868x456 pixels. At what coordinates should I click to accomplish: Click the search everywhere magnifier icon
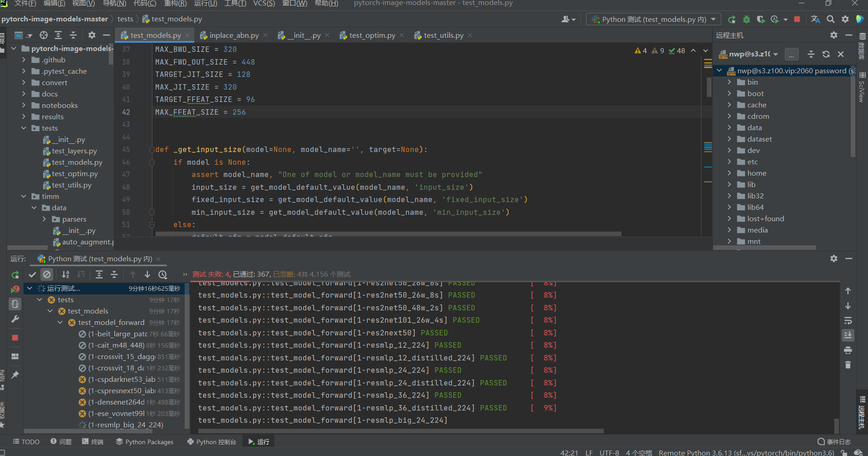(831, 19)
